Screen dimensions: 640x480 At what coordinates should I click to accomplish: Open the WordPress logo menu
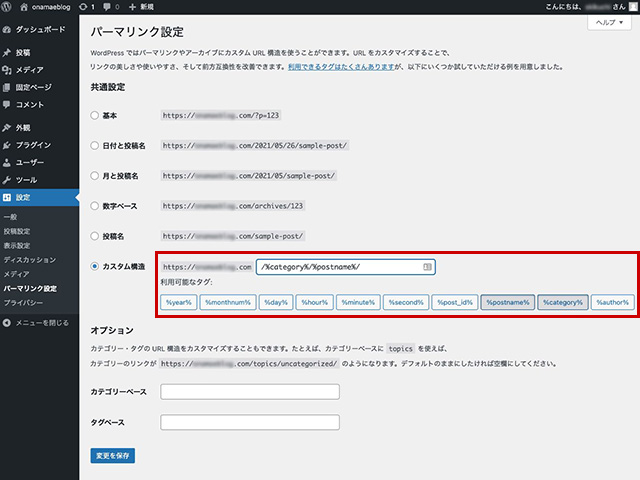6,7
